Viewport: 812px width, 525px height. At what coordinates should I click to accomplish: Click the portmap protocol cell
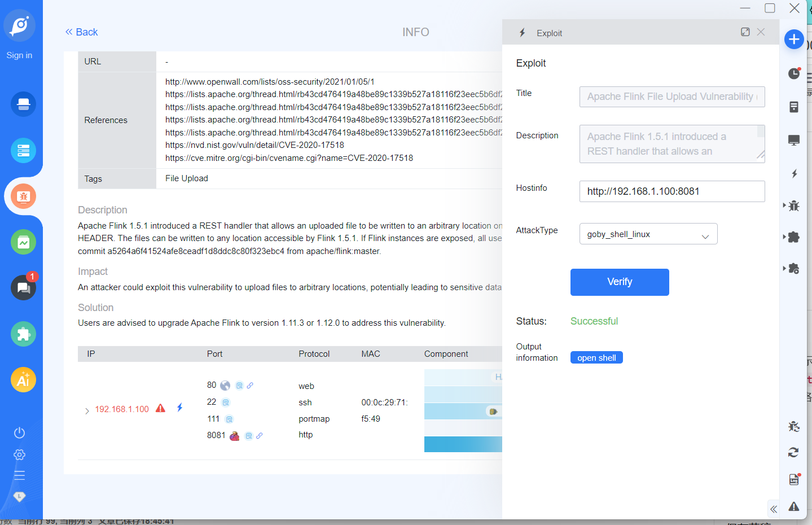click(314, 419)
